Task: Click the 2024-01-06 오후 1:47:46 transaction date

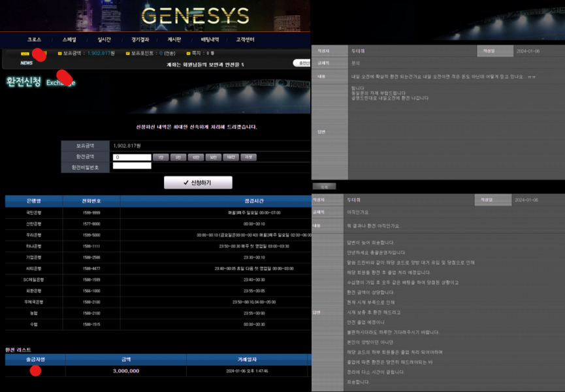Action: click(x=247, y=371)
